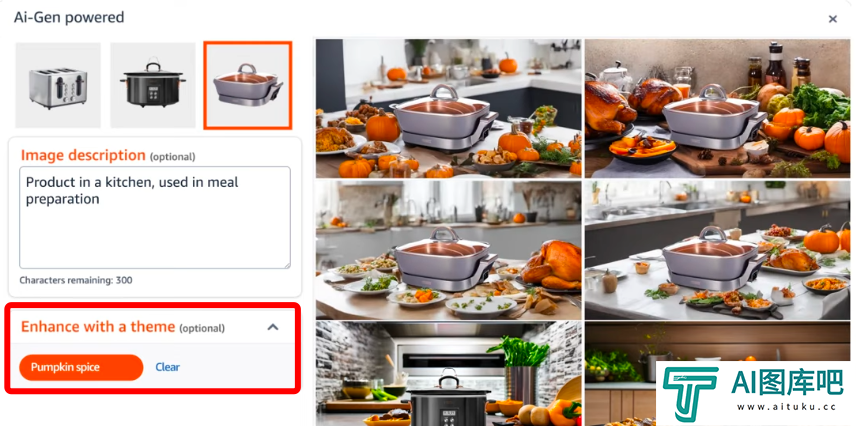Pick generated image with skillet among pumpkins on dark cabinets

coord(449,108)
